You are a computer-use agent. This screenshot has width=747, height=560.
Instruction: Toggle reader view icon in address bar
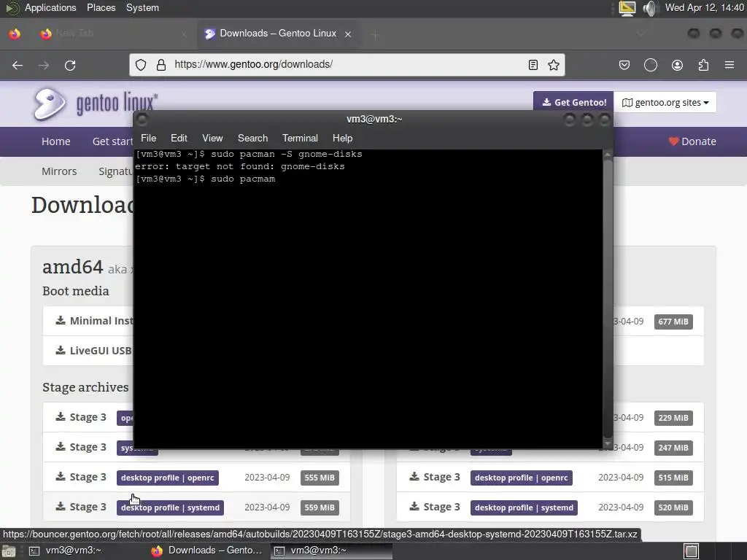point(533,65)
